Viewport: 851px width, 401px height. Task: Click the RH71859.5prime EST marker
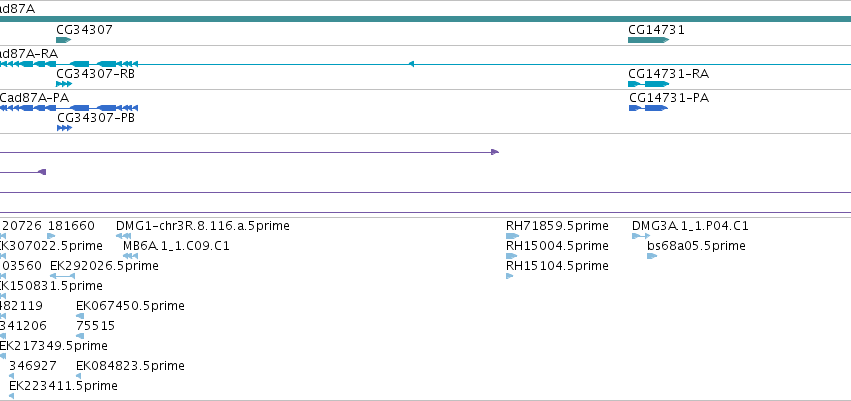(x=513, y=236)
